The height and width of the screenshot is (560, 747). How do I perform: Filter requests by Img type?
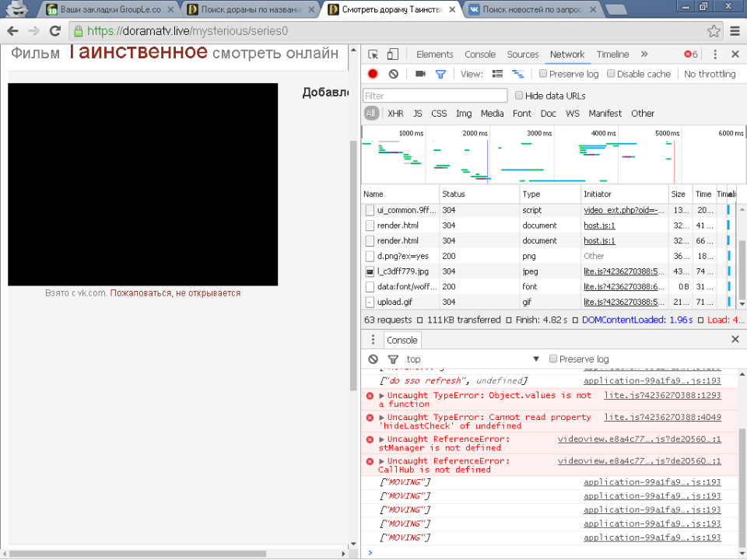(x=464, y=114)
